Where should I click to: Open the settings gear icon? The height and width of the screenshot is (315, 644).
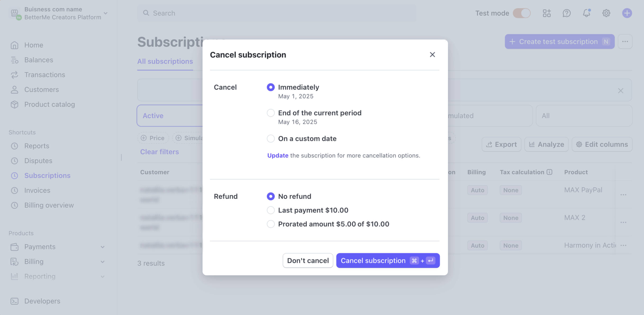[x=606, y=13]
